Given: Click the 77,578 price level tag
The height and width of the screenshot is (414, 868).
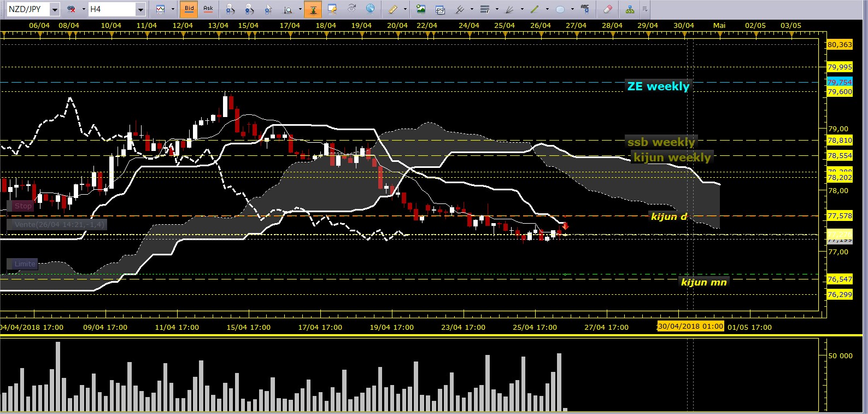Looking at the screenshot, I should tap(840, 216).
